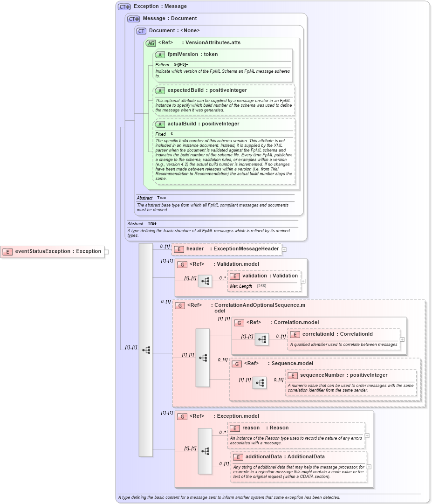Screen dimensions: 432x504
Task: Click the AG icon of VersionAttributes.atts
Action: (x=151, y=43)
